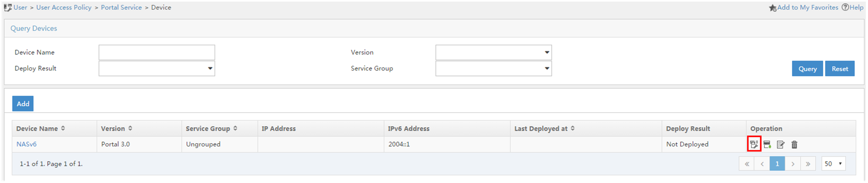Go to User breadcrumb link
The height and width of the screenshot is (183, 868).
[20, 8]
